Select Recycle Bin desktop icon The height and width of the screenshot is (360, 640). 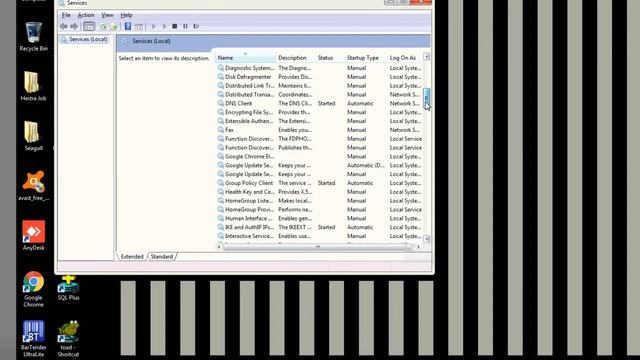[33, 37]
